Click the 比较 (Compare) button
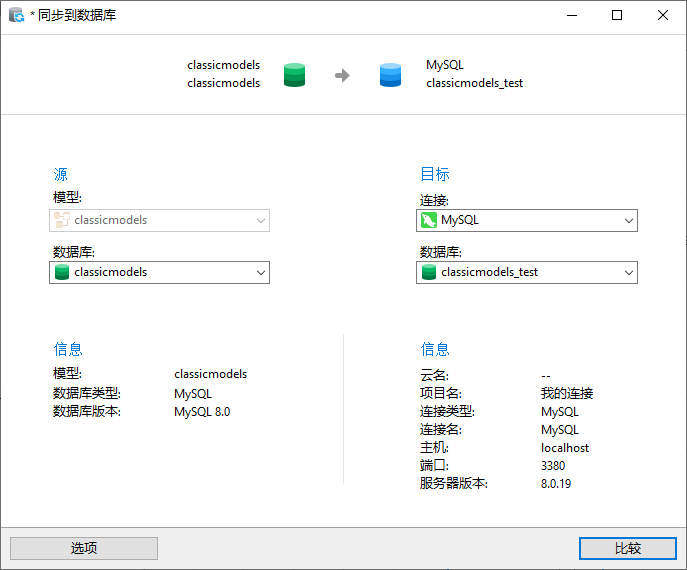This screenshot has width=687, height=570. [627, 548]
